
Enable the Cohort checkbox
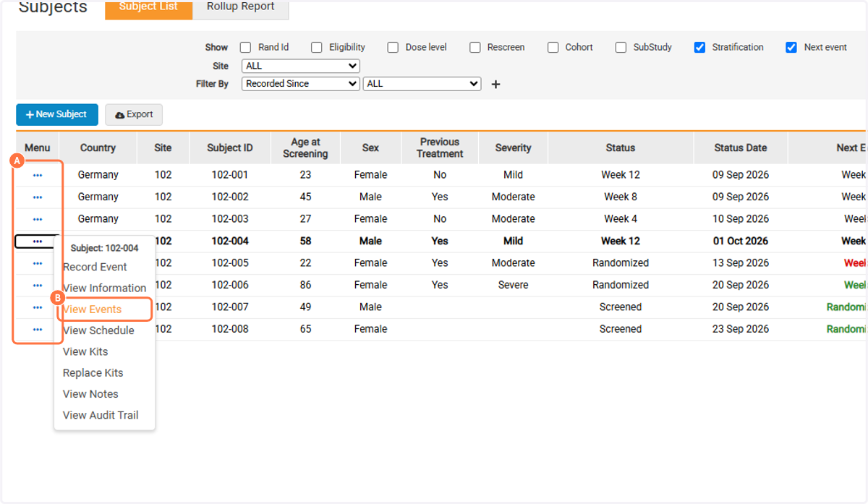553,48
